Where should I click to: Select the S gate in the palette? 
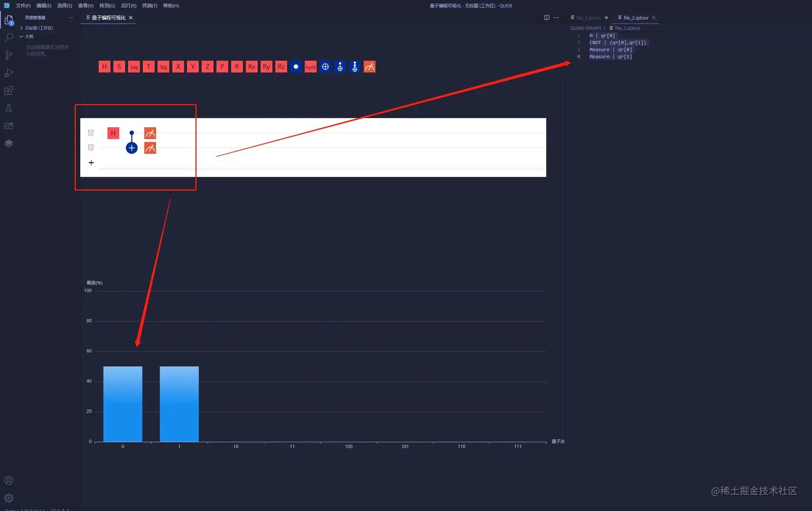119,67
